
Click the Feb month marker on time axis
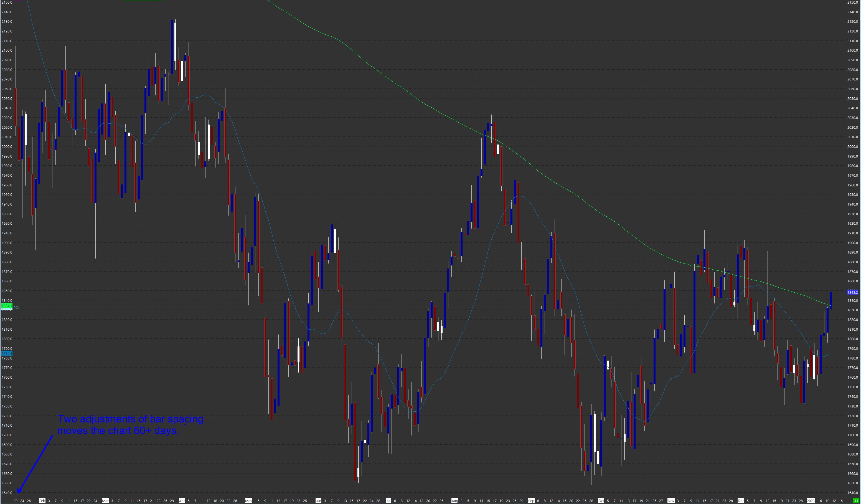(42, 501)
